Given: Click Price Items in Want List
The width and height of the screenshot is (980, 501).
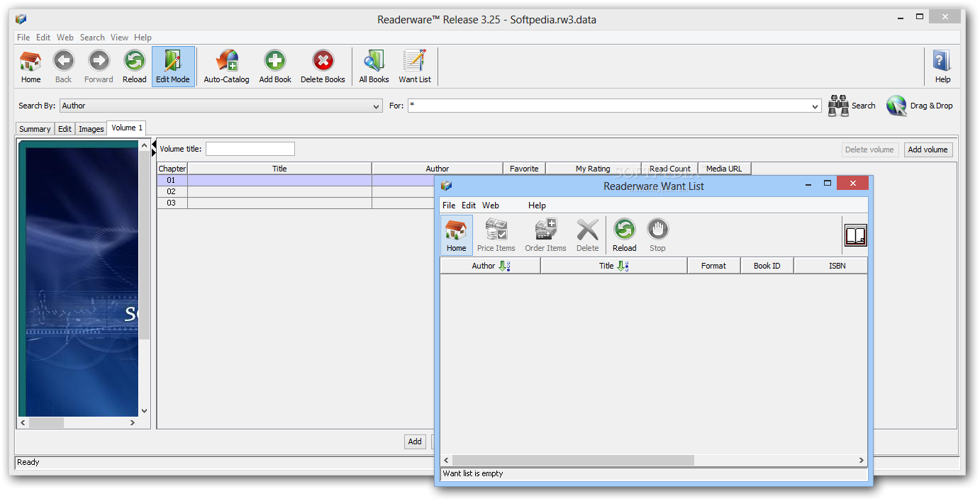Looking at the screenshot, I should click(496, 235).
